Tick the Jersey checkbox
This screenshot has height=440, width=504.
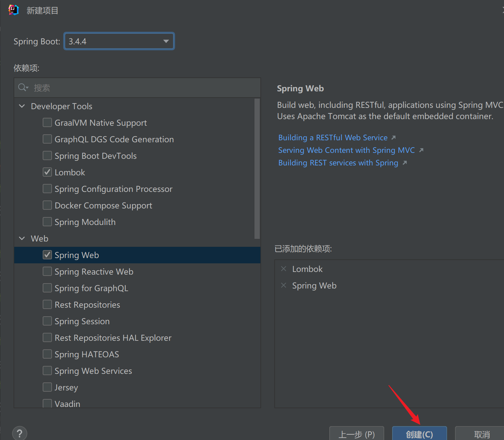point(47,387)
